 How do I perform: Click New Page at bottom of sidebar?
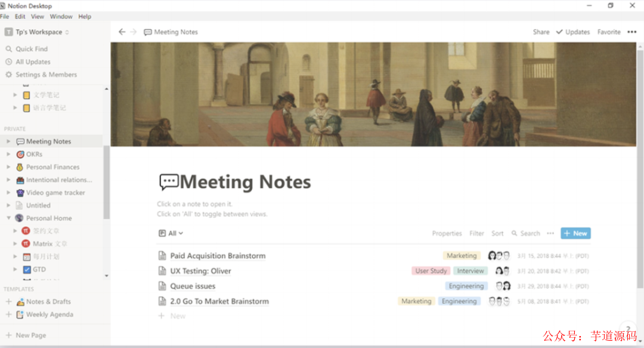pyautogui.click(x=26, y=335)
